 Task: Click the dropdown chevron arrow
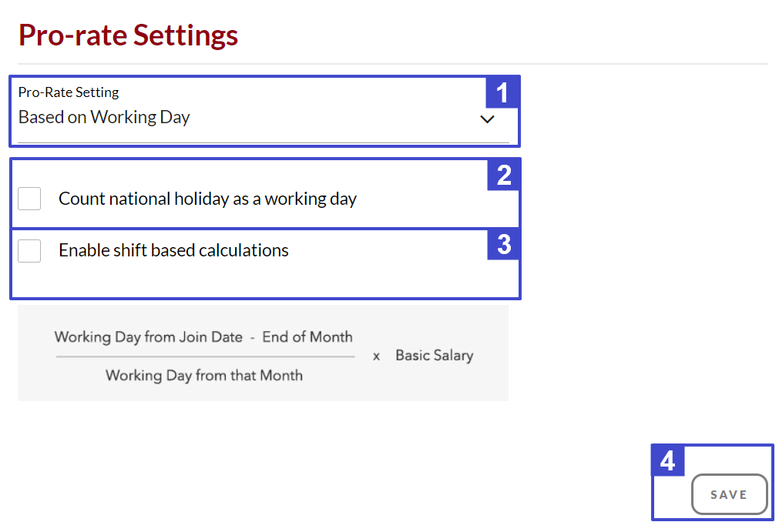[x=487, y=119]
